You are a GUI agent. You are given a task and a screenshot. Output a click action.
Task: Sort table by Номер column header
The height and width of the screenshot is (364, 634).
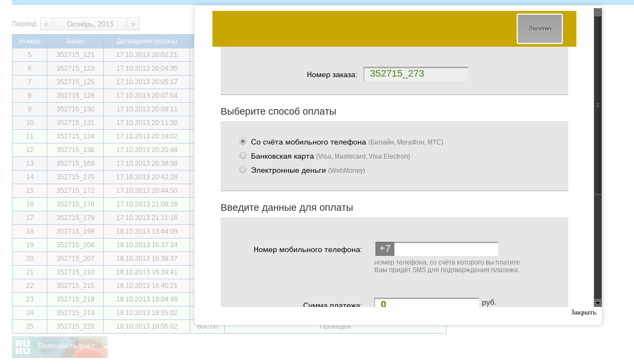click(x=29, y=41)
